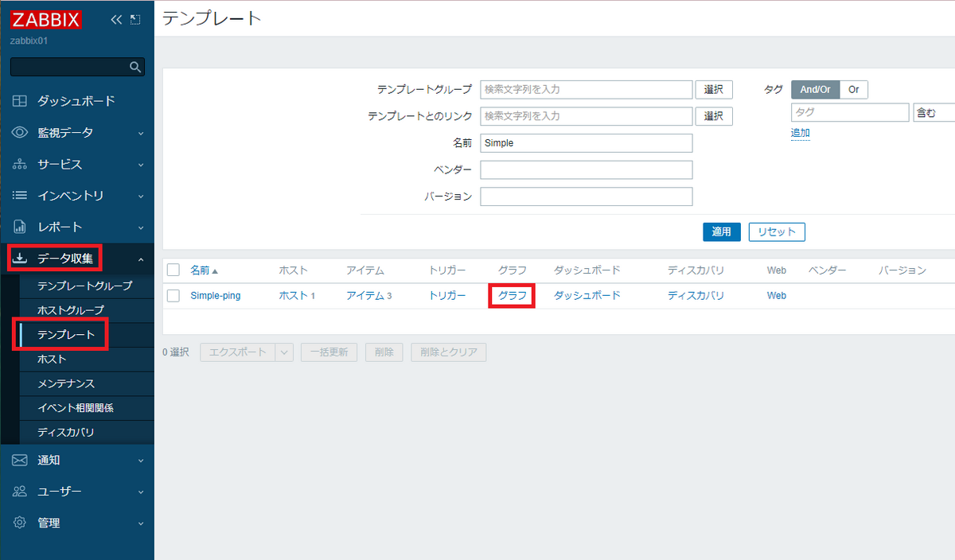The width and height of the screenshot is (955, 560).
Task: Collapse the データ収集 menu section
Action: click(x=76, y=259)
